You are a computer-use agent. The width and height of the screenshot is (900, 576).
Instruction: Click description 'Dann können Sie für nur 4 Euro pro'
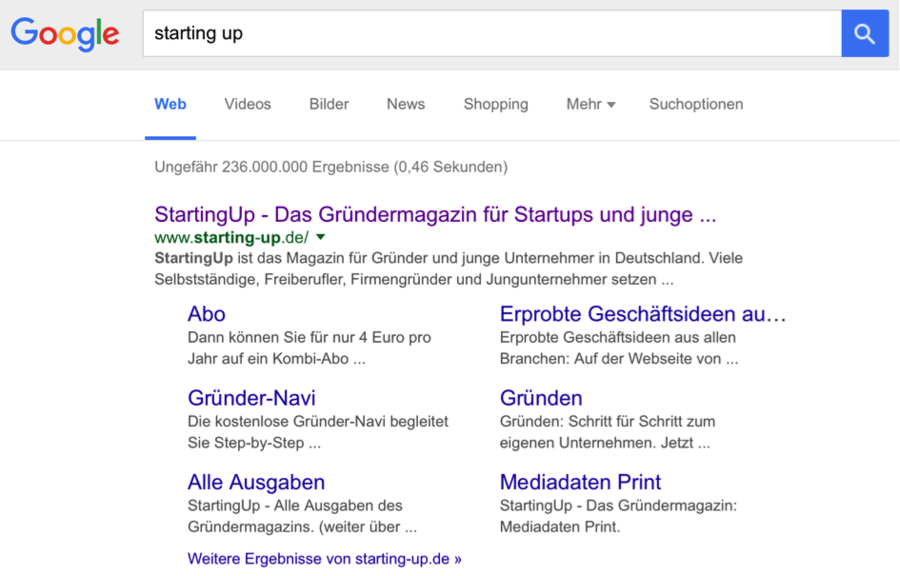click(309, 337)
